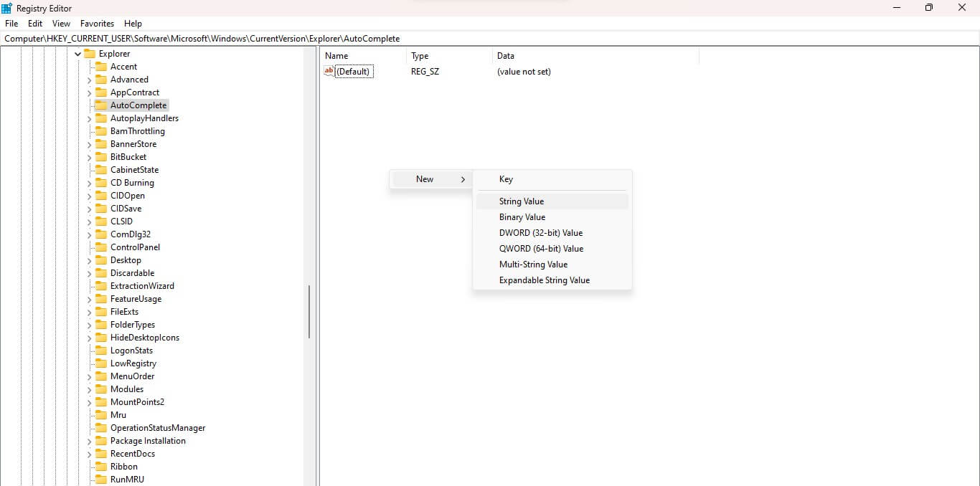Click the tree pane vertical scrollbar thumb
The image size is (980, 486).
pyautogui.click(x=309, y=312)
